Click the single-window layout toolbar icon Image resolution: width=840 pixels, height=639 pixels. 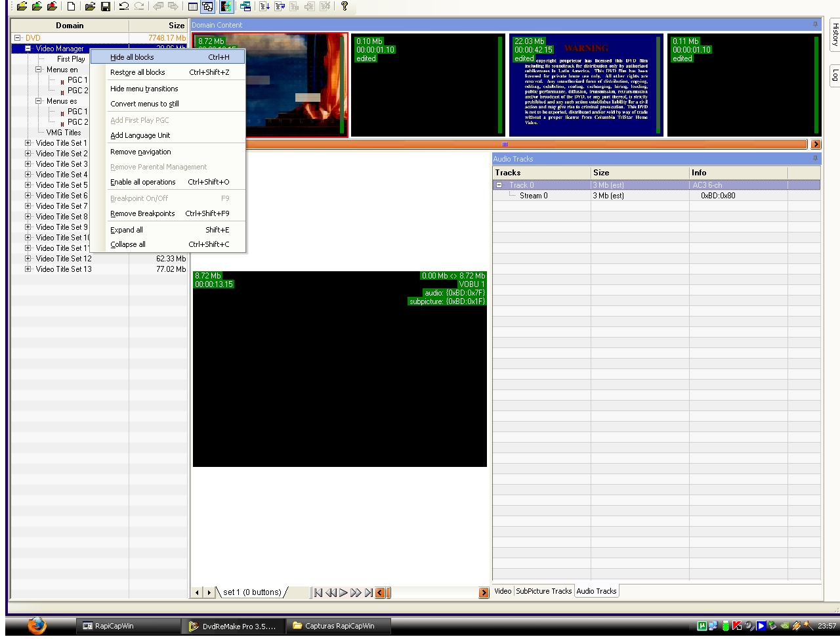(x=193, y=7)
